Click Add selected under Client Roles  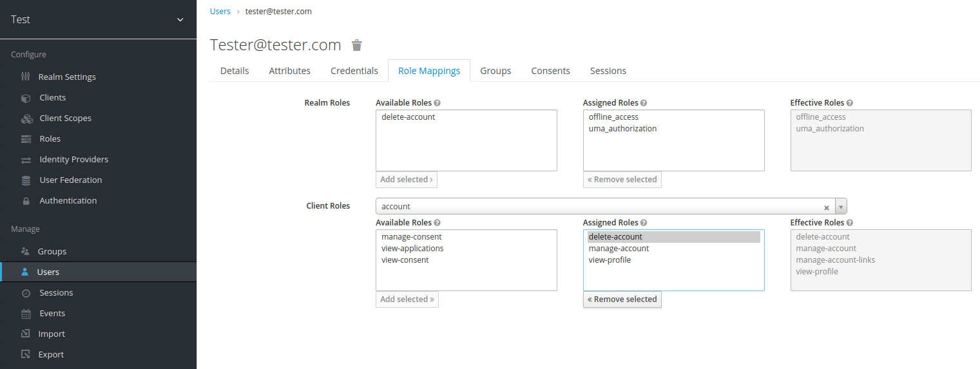tap(407, 299)
